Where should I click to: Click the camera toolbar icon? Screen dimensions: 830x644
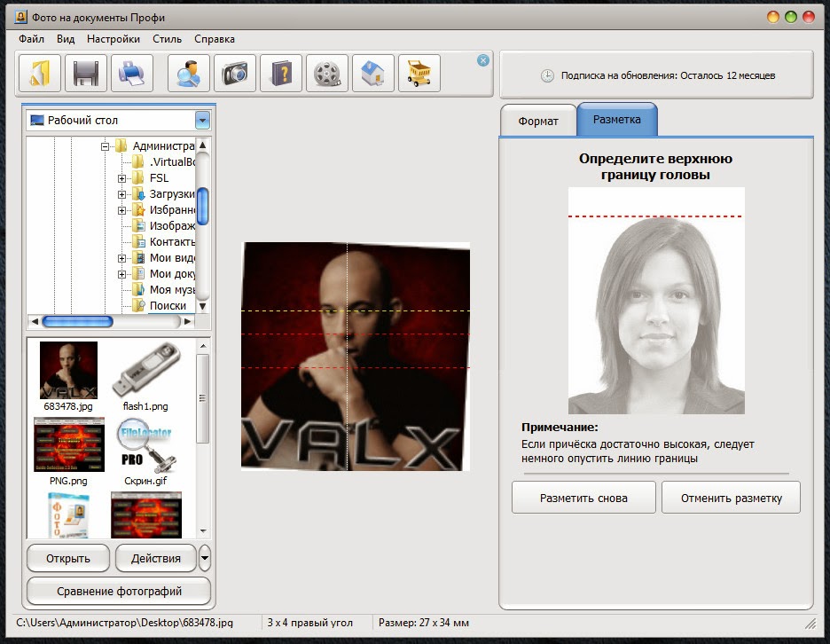[235, 73]
